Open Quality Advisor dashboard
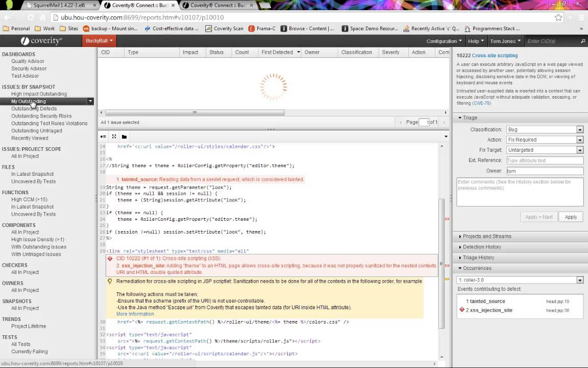This screenshot has width=588, height=368. pyautogui.click(x=28, y=61)
